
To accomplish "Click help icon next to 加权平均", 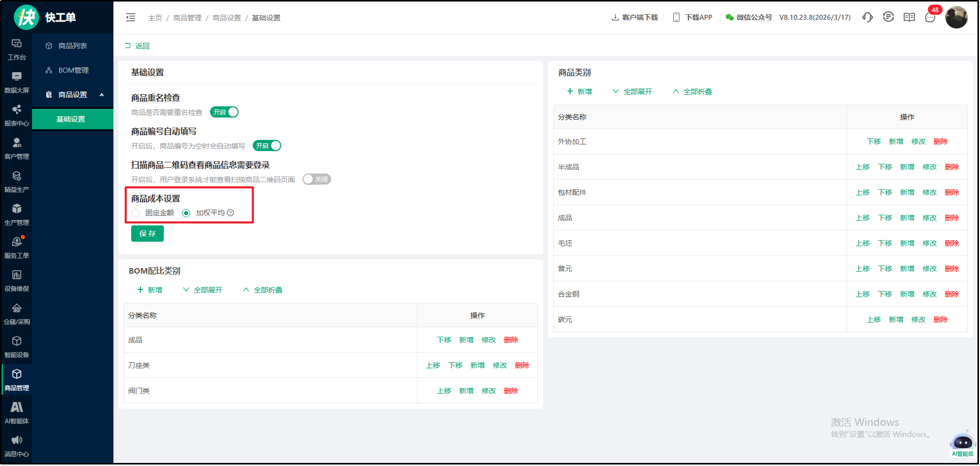I will click(230, 213).
